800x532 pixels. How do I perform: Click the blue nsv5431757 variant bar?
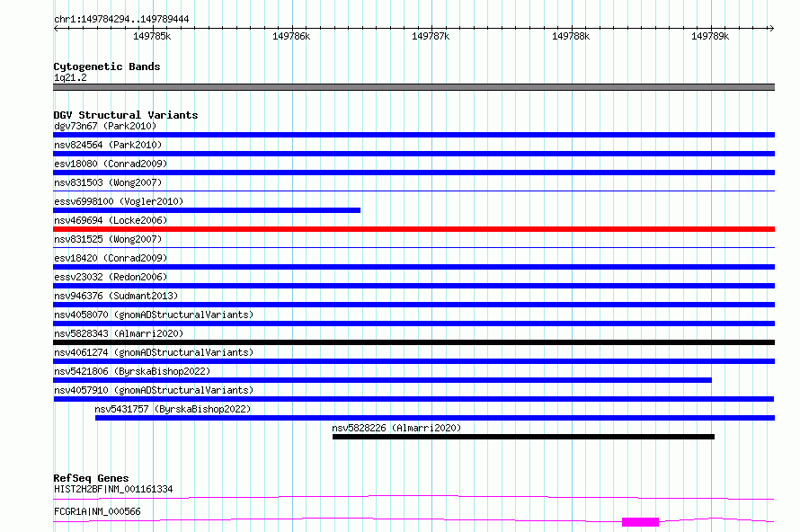(435, 418)
